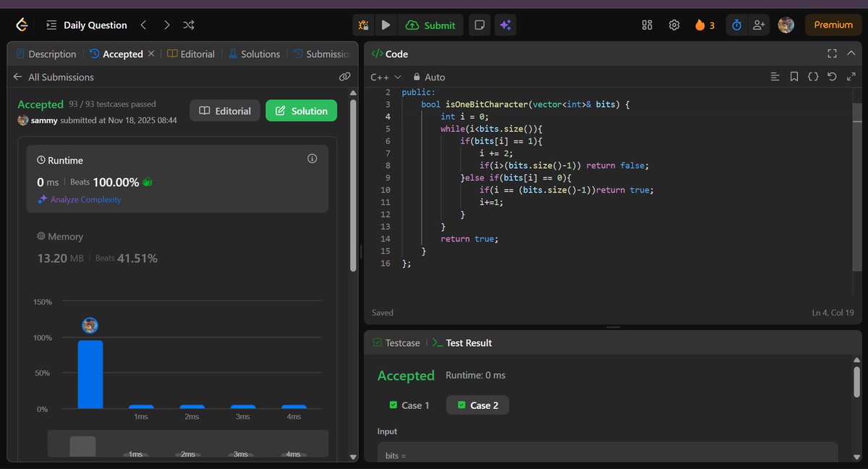Maximize the Code panel fullscreen icon

click(x=832, y=54)
